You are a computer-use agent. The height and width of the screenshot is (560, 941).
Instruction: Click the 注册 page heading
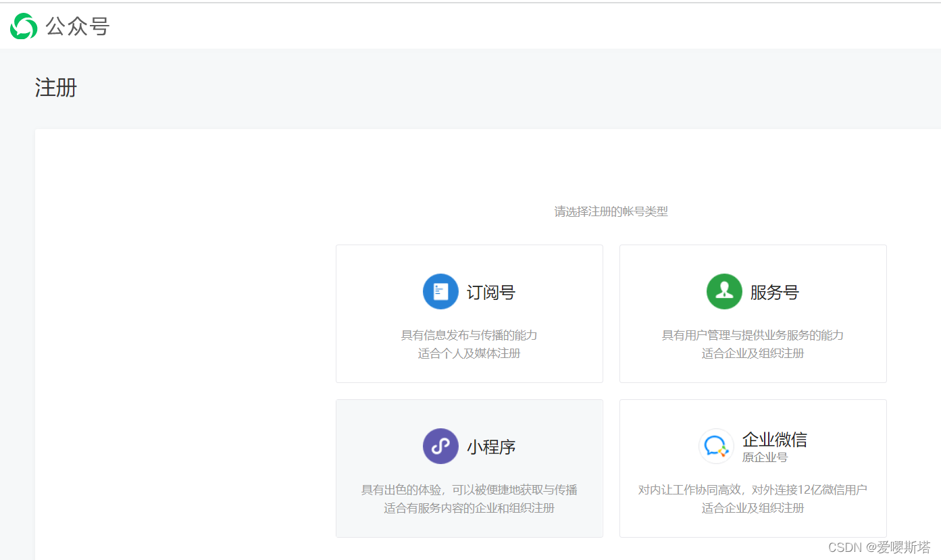pos(56,88)
